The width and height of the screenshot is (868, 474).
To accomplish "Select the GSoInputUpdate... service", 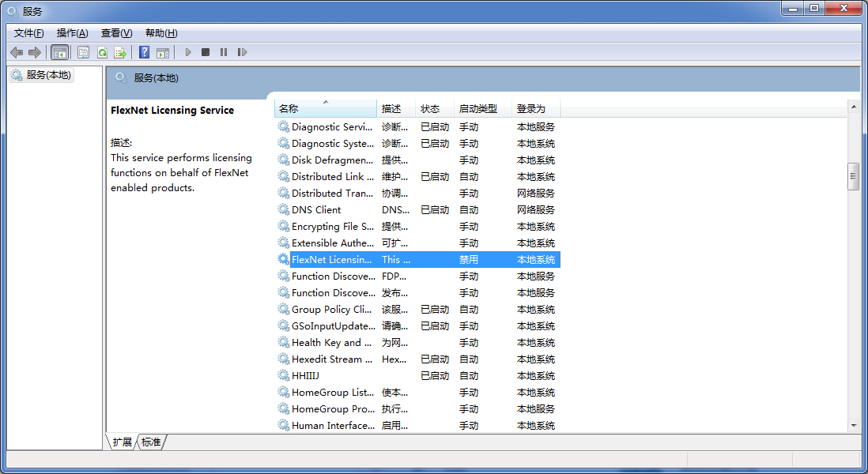I will (x=418, y=325).
